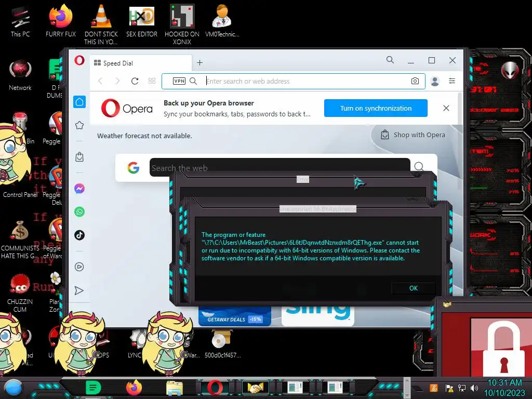Open the profile account icon
Image resolution: width=532 pixels, height=399 pixels.
pyautogui.click(x=435, y=81)
